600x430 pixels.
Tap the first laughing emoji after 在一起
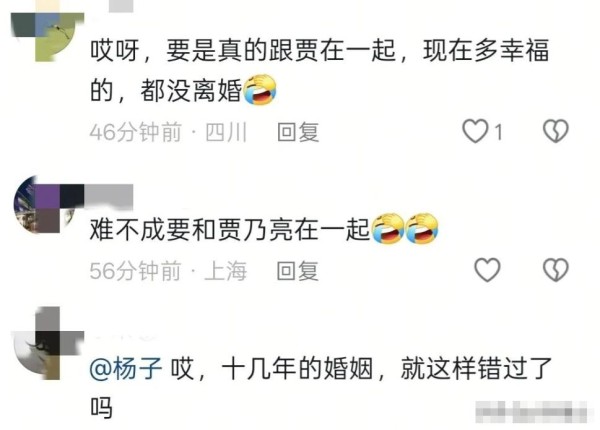[388, 228]
